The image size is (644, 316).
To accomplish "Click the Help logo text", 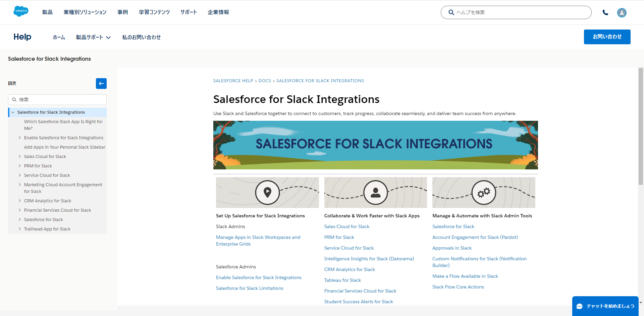I will point(22,37).
